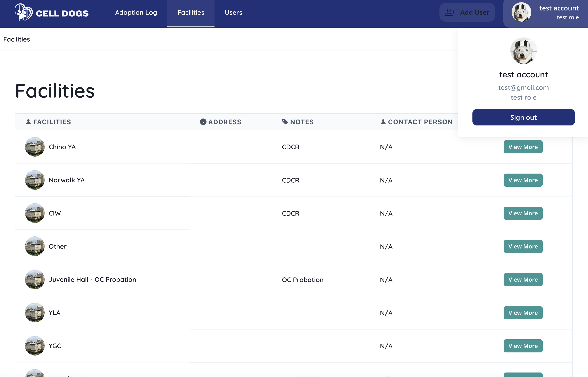Click the small dog avatar in navbar
This screenshot has height=377, width=588.
[x=521, y=12]
